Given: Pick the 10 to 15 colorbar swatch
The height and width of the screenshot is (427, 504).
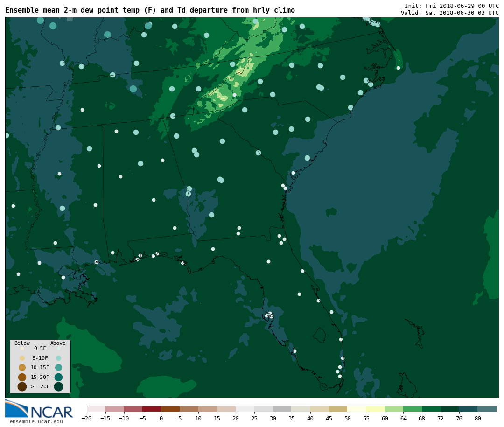Looking at the screenshot, I should pyautogui.click(x=208, y=409).
